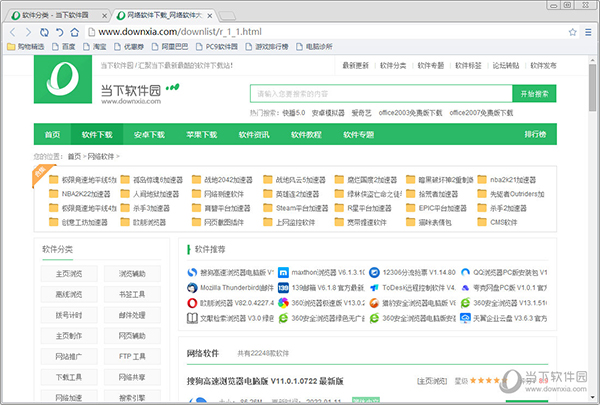The image size is (600, 405).
Task: Close the 软件分类 - 当下软件园 tab
Action: [x=104, y=16]
